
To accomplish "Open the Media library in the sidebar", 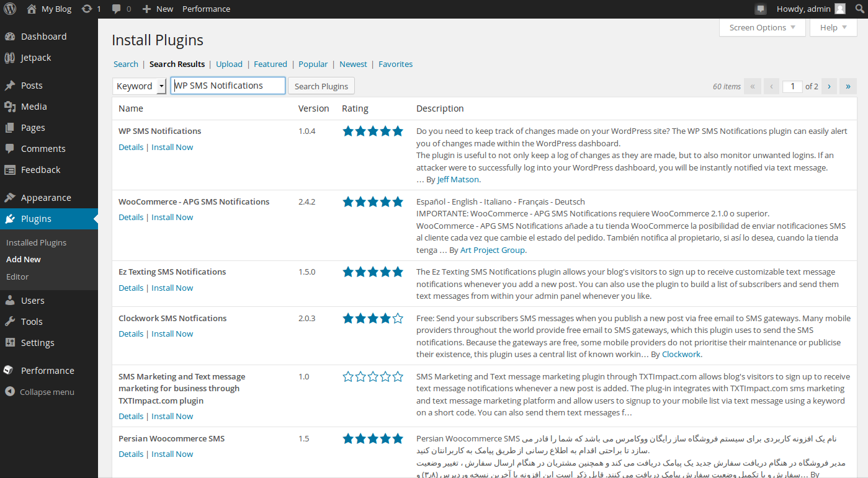I will click(34, 107).
